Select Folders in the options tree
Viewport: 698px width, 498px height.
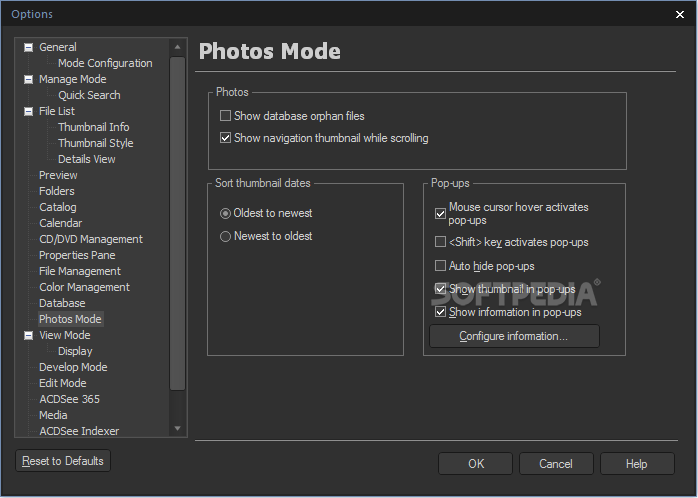pyautogui.click(x=57, y=191)
